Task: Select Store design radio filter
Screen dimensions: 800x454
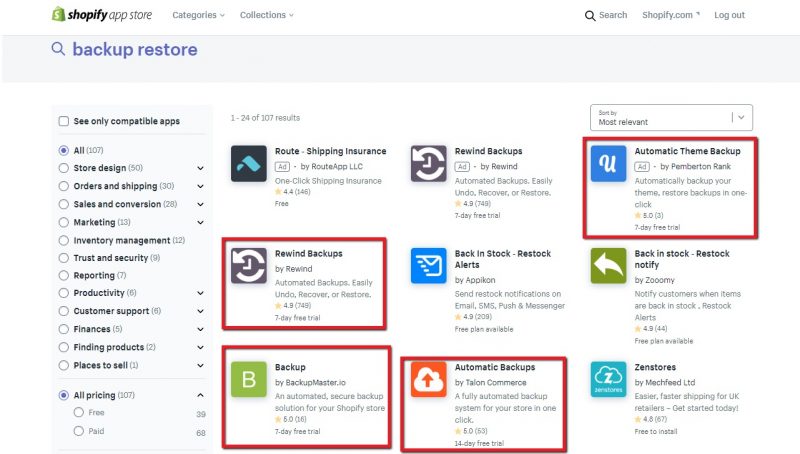Action: pos(64,168)
